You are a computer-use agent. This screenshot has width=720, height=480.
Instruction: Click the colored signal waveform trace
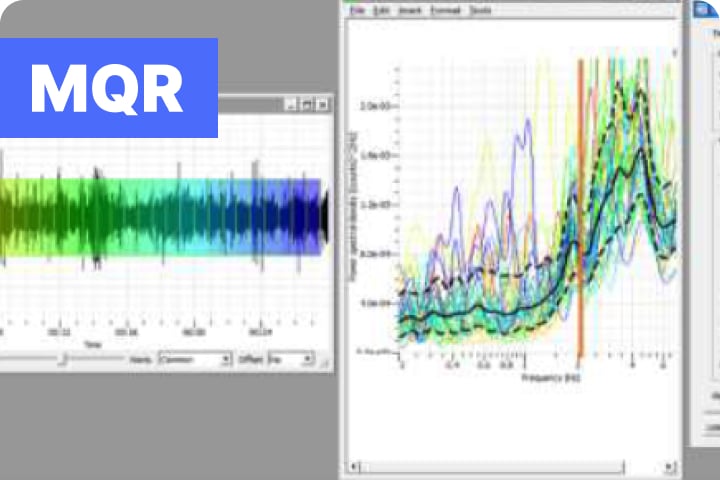(x=161, y=217)
